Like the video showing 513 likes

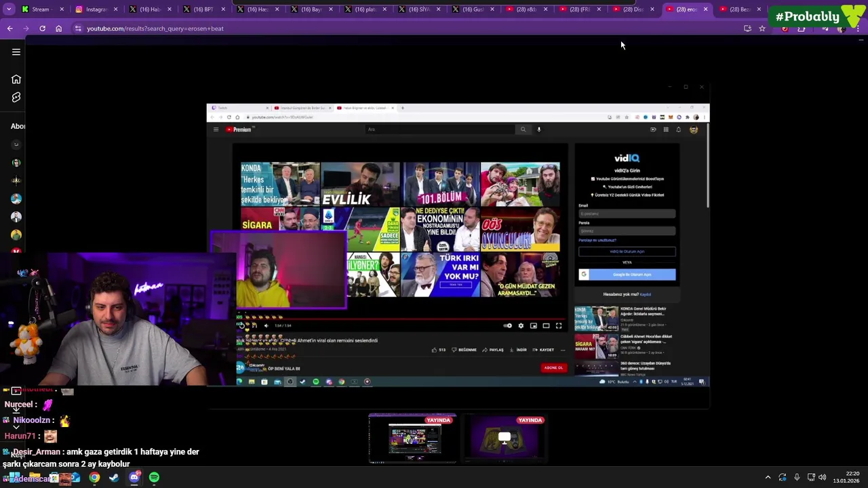pyautogui.click(x=438, y=350)
